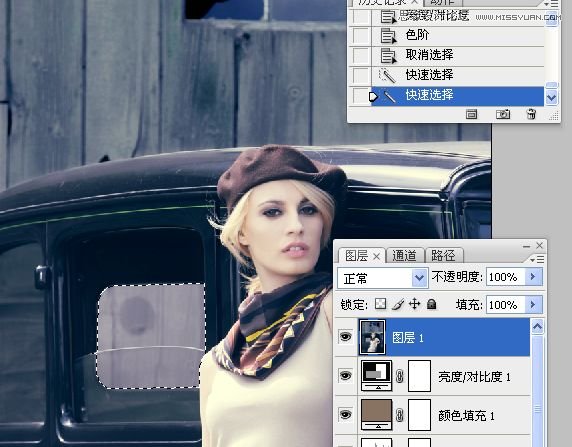Create new document from current state icon
Viewport: 572px width, 447px height.
(x=471, y=114)
